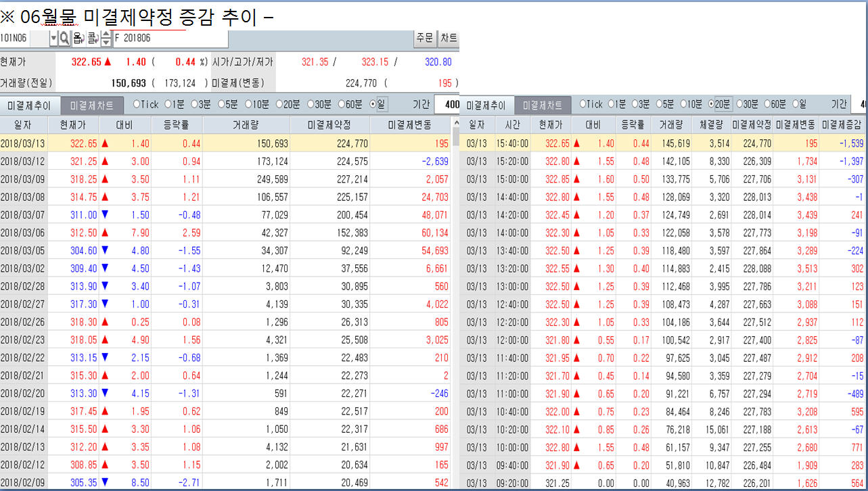Click the magnifier search icon beside the code field

(65, 39)
